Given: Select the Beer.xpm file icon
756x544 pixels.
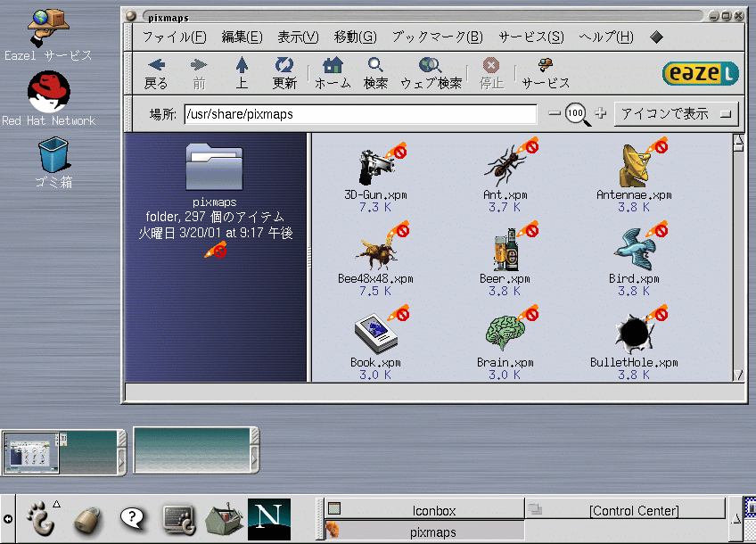Looking at the screenshot, I should (505, 250).
